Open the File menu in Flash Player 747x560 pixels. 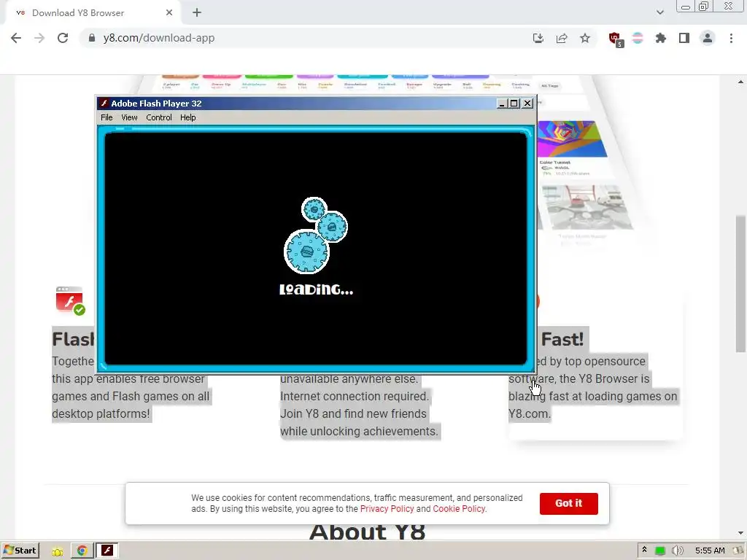[107, 117]
